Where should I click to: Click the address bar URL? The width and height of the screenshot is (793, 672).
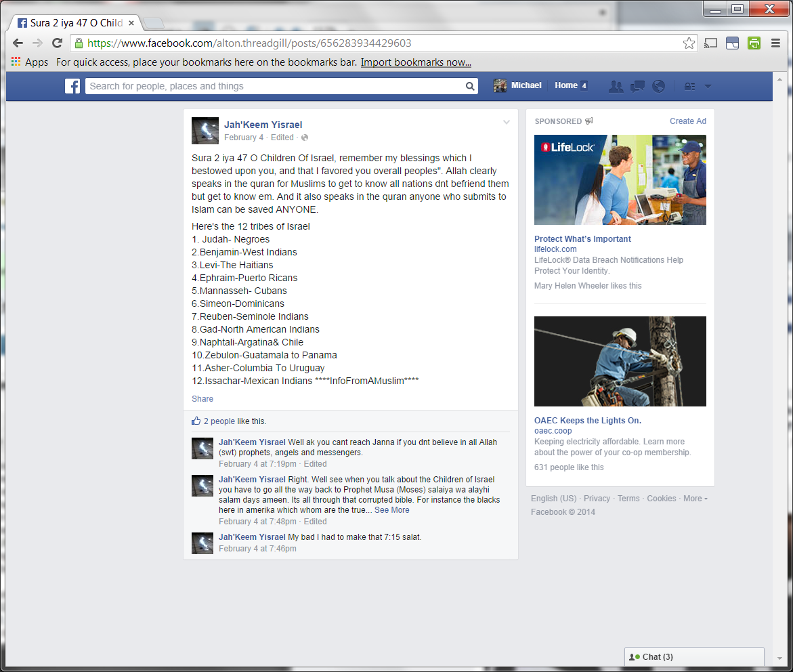coord(249,43)
